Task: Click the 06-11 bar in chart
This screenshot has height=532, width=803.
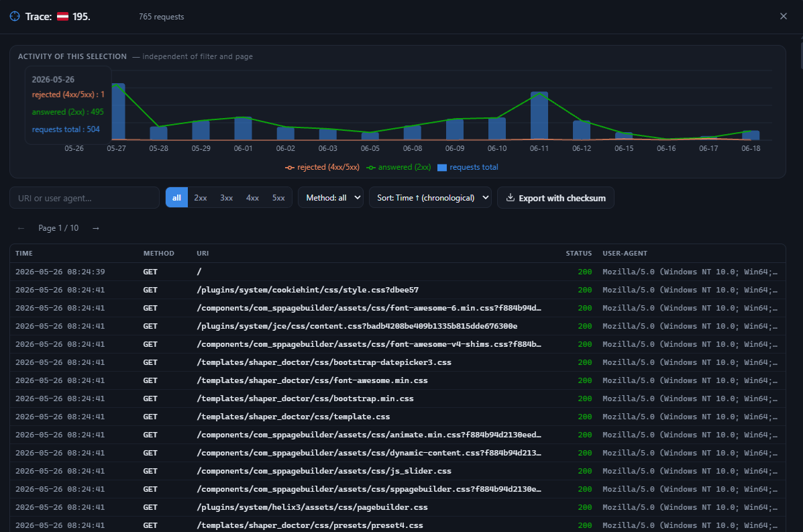Action: 539,115
